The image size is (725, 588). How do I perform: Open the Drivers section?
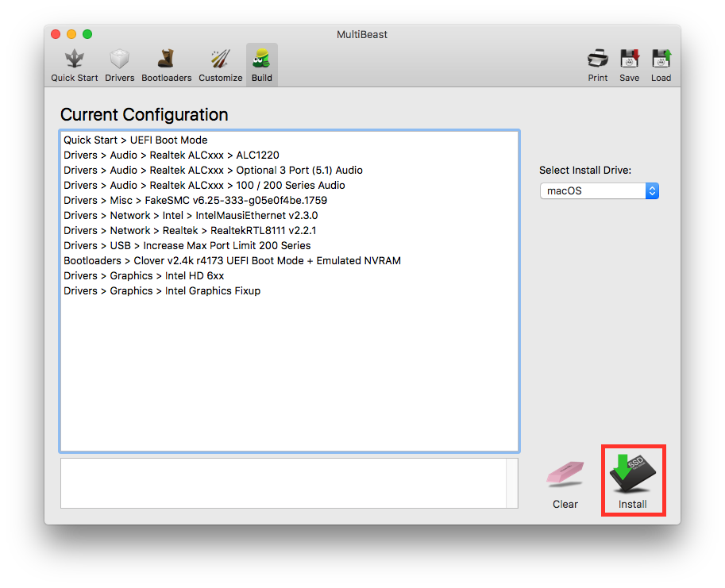[120, 64]
